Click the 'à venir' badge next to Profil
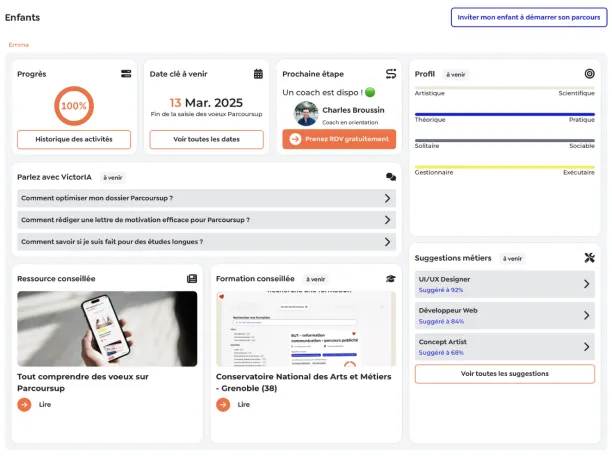 click(x=455, y=75)
